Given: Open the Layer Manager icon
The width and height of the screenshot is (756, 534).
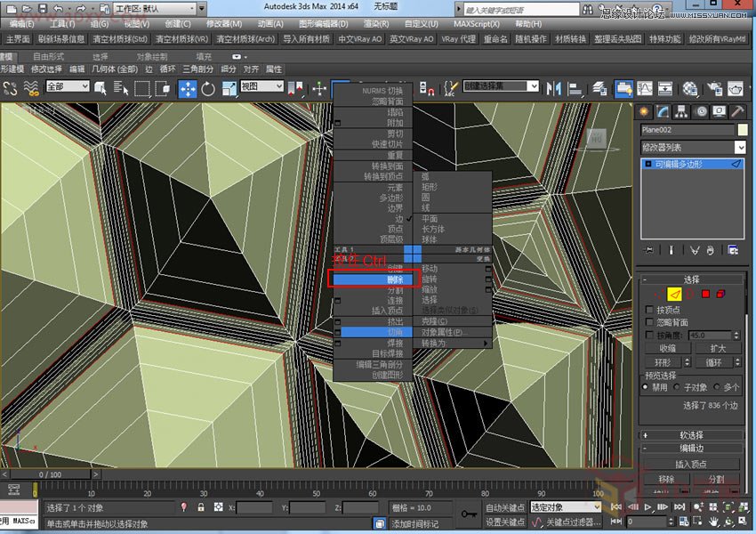Looking at the screenshot, I should 599,89.
